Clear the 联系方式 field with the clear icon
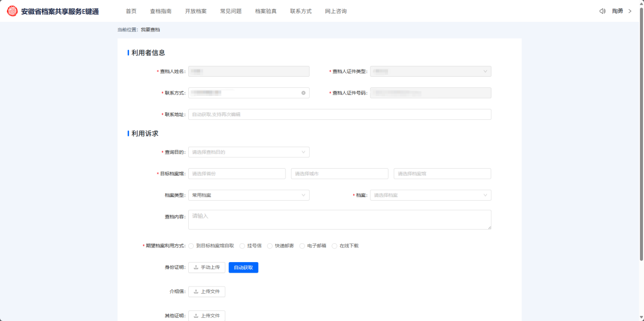644x321 pixels. point(304,93)
